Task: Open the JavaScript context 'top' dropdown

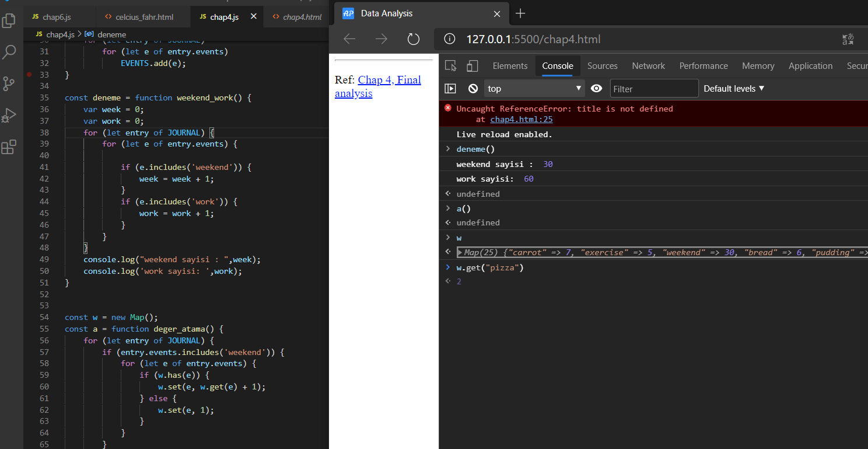Action: pos(534,89)
